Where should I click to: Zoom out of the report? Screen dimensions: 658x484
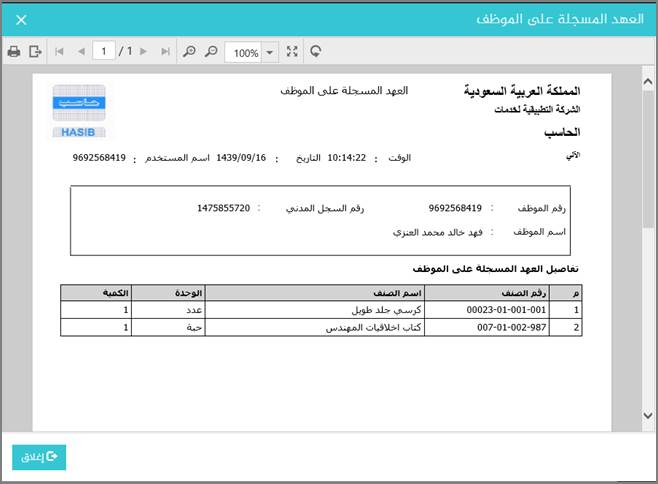coord(211,52)
